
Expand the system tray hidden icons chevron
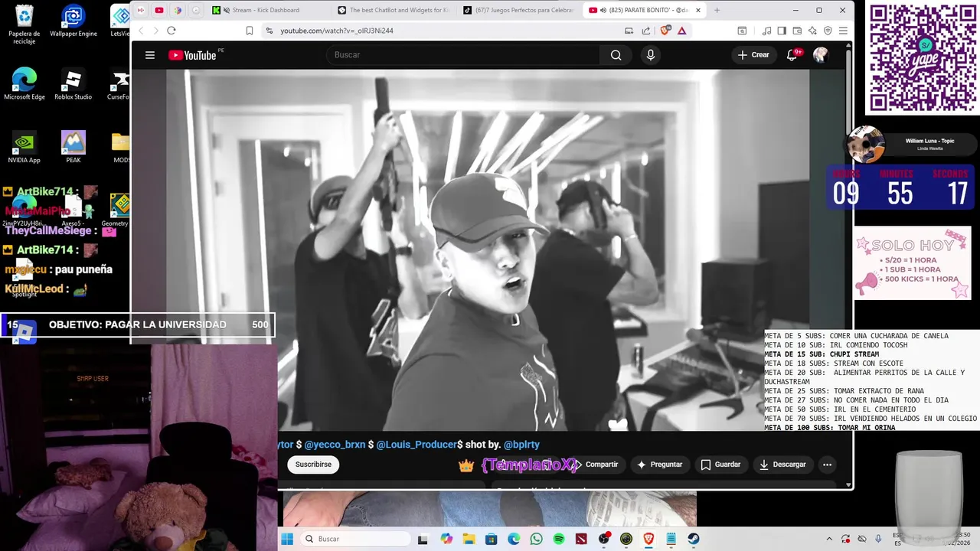830,539
